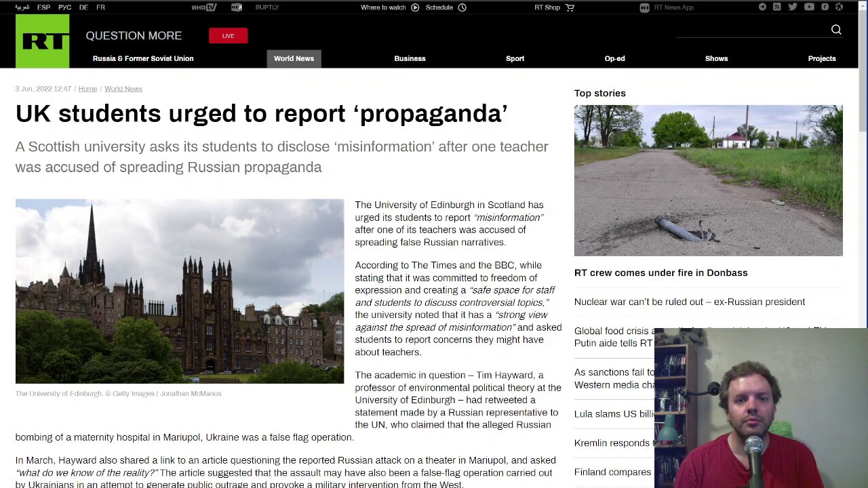Click the Where to watch play icon
This screenshot has width=868, height=488.
point(415,7)
